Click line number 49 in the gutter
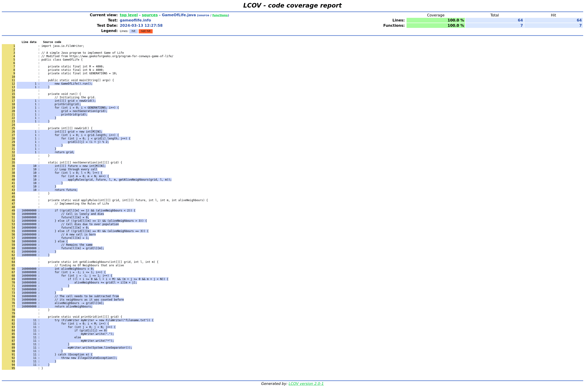Image resolution: width=585 pixels, height=392 pixels. 13,211
